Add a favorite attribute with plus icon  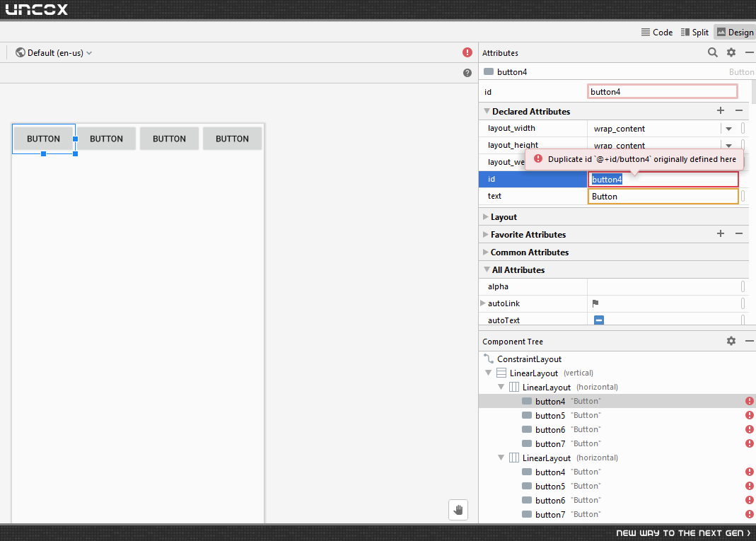pyautogui.click(x=721, y=233)
